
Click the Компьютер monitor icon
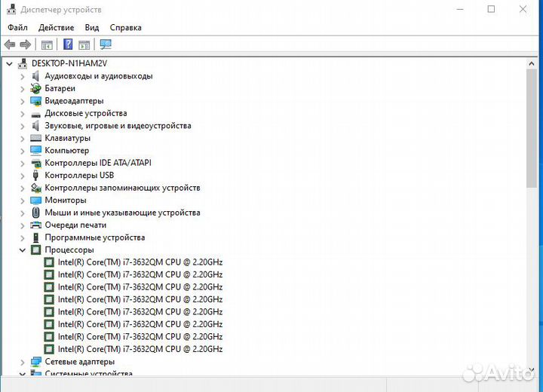pos(35,150)
